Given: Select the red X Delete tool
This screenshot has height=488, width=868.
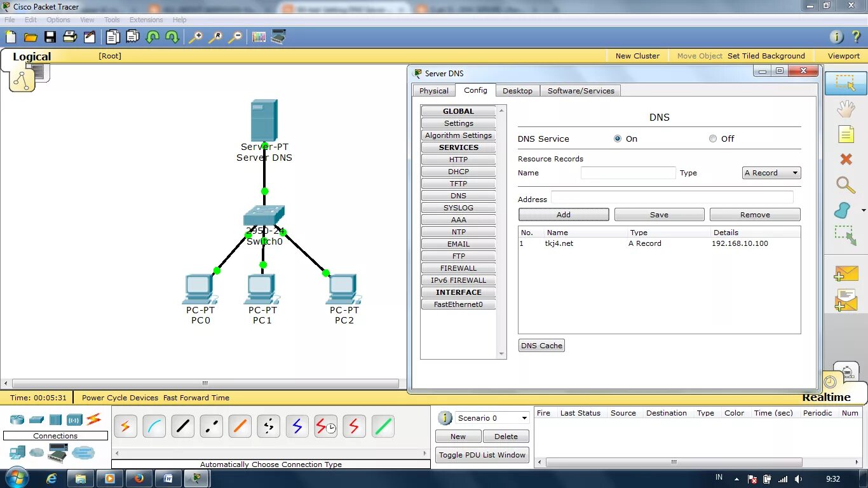Looking at the screenshot, I should click(x=846, y=159).
